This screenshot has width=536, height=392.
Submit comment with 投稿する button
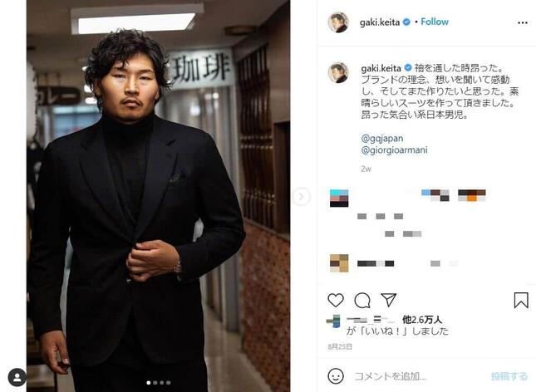pos(509,376)
